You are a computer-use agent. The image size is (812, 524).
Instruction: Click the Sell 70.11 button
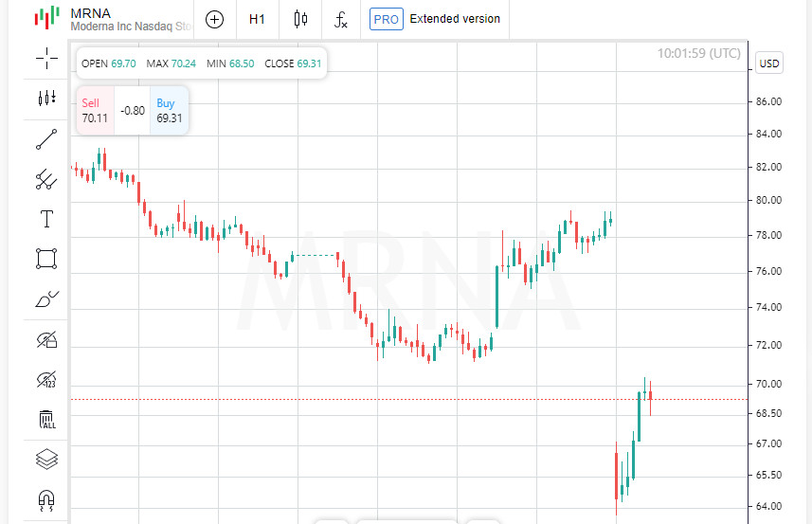(x=96, y=111)
